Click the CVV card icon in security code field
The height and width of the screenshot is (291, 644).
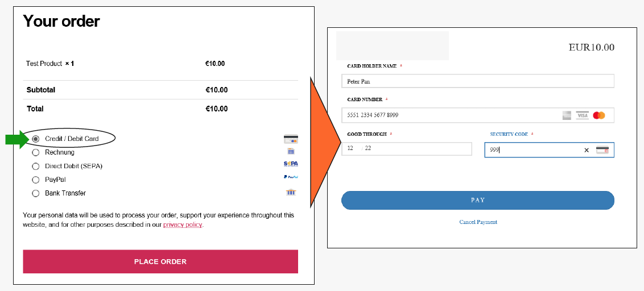(602, 150)
